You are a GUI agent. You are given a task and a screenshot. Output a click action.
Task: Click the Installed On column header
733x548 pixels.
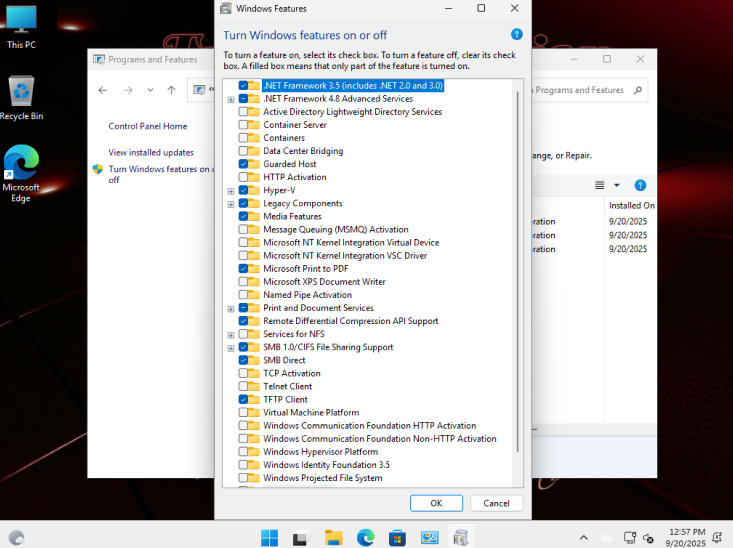click(631, 205)
